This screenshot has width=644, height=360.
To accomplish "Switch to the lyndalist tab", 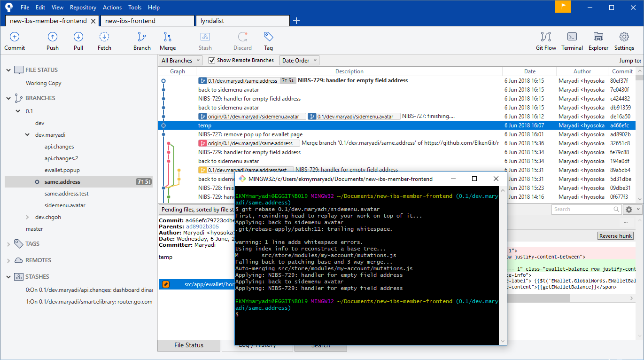I will 242,21.
